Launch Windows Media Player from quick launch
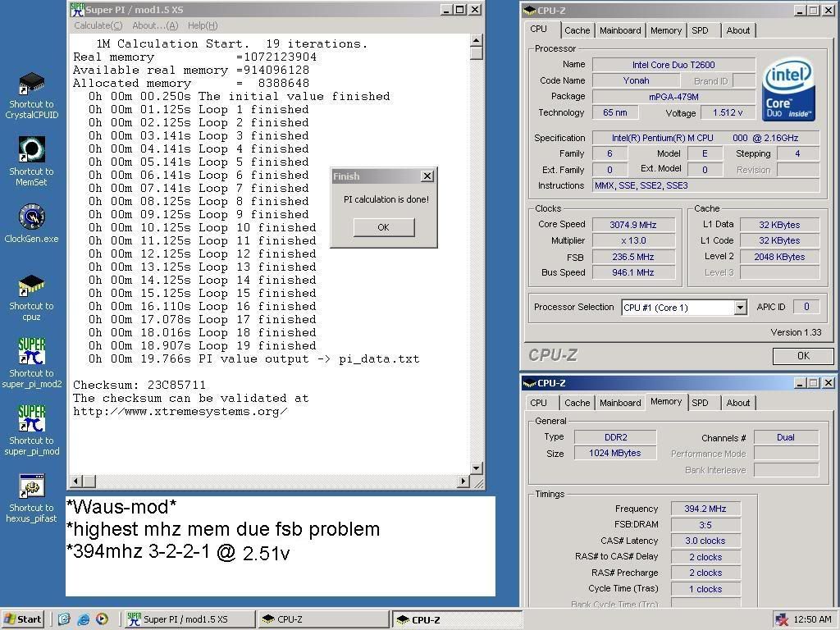This screenshot has width=840, height=630. point(102,619)
